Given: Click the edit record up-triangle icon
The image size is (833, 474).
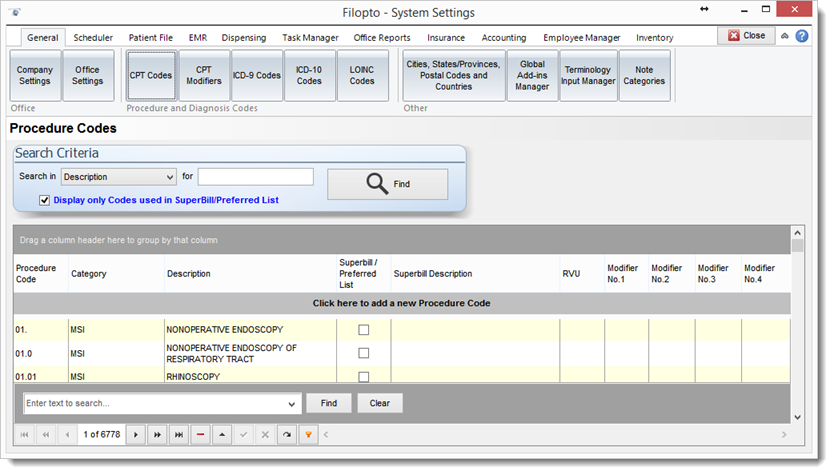Looking at the screenshot, I should [222, 435].
